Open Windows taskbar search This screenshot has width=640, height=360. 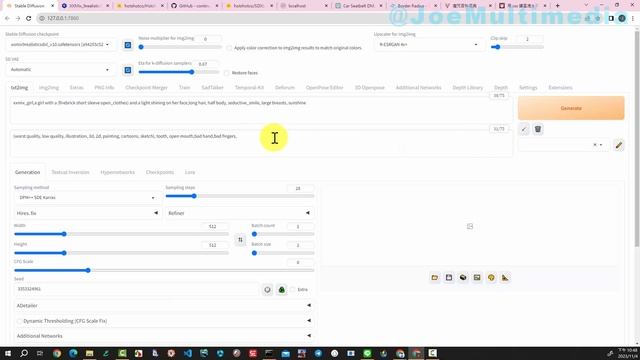24,353
